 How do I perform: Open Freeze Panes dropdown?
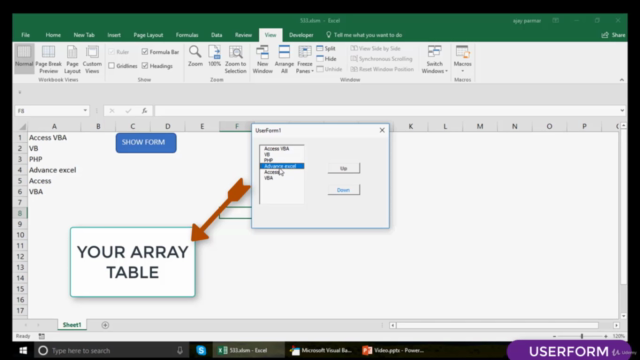(304, 59)
